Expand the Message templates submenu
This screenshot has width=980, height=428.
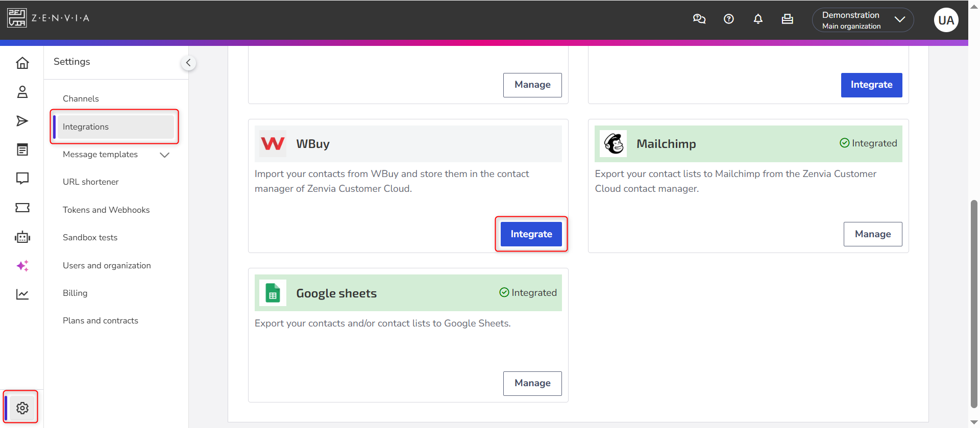[x=164, y=155]
